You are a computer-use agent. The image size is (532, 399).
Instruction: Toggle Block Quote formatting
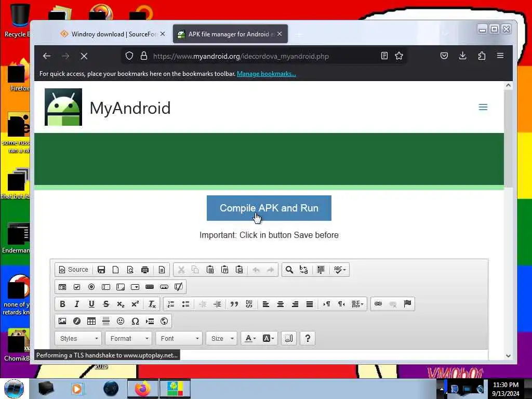[x=234, y=304]
